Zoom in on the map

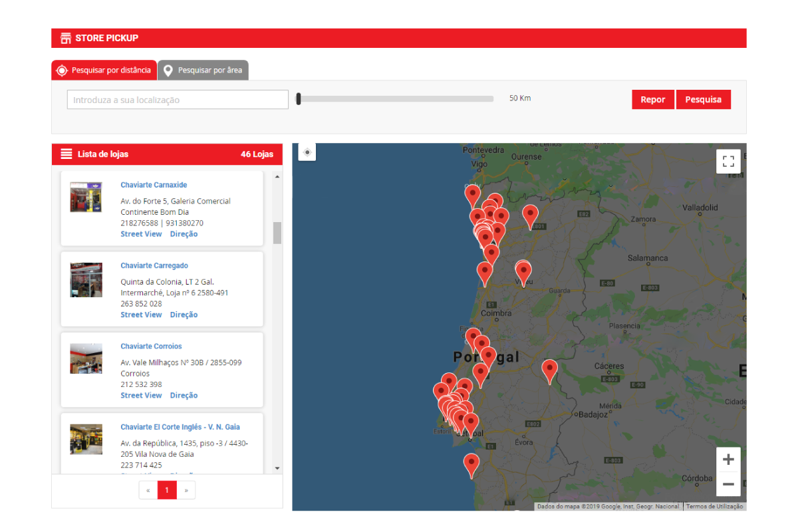(x=728, y=460)
